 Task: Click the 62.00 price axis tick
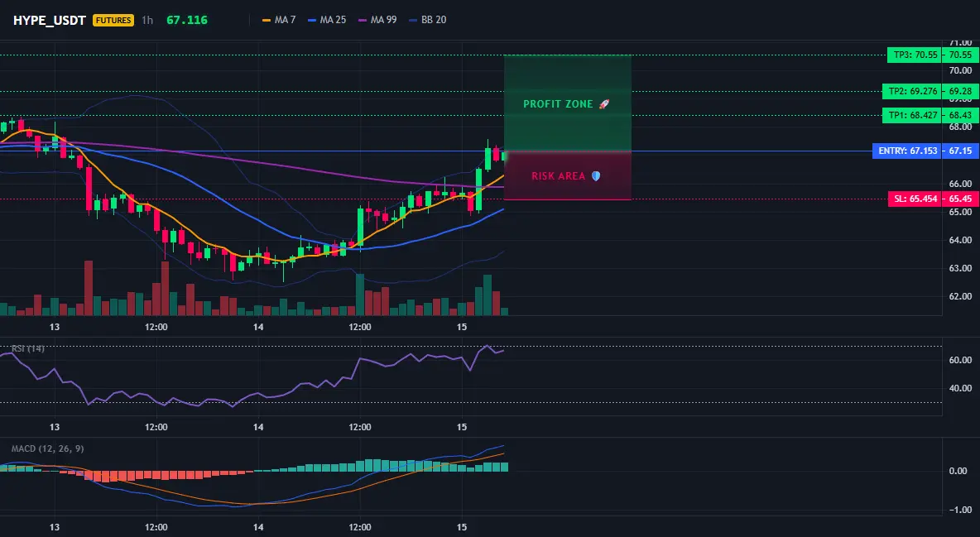tap(960, 296)
